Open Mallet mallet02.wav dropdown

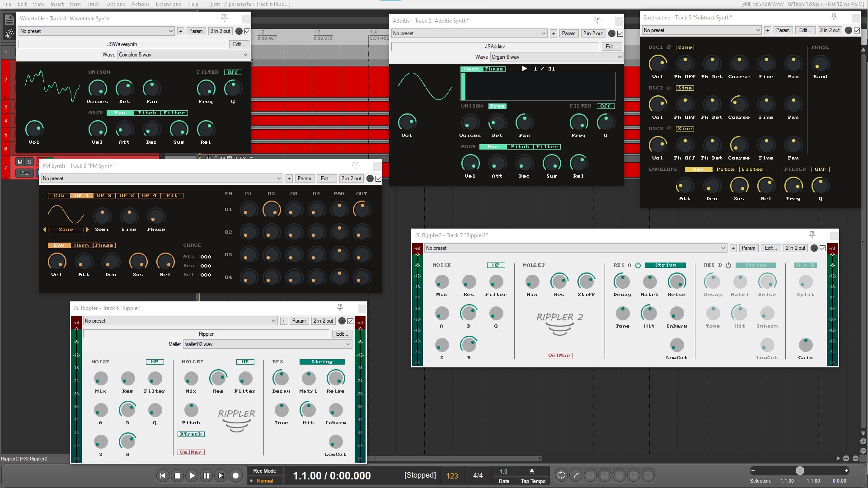click(267, 344)
